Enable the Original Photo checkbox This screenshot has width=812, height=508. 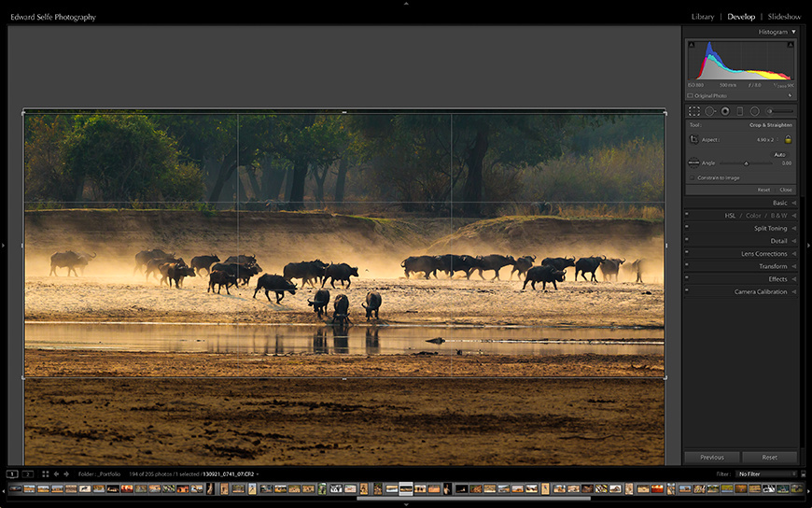coord(691,96)
